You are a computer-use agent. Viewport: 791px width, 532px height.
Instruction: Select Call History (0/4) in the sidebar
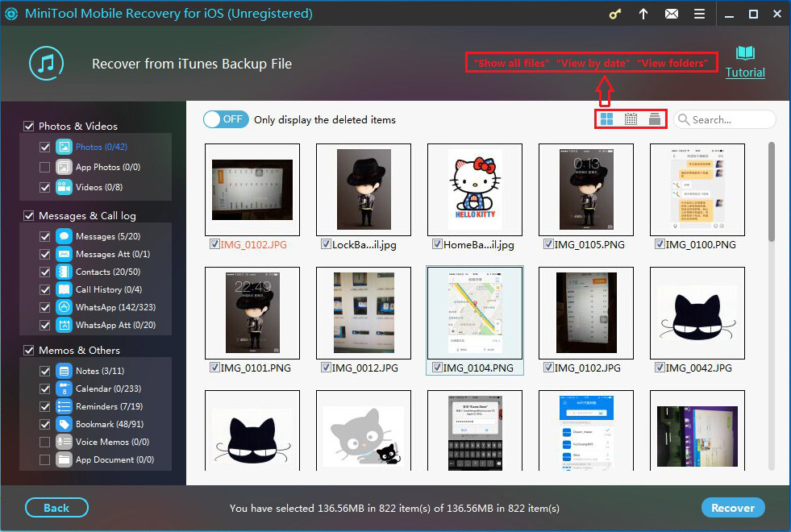(109, 289)
